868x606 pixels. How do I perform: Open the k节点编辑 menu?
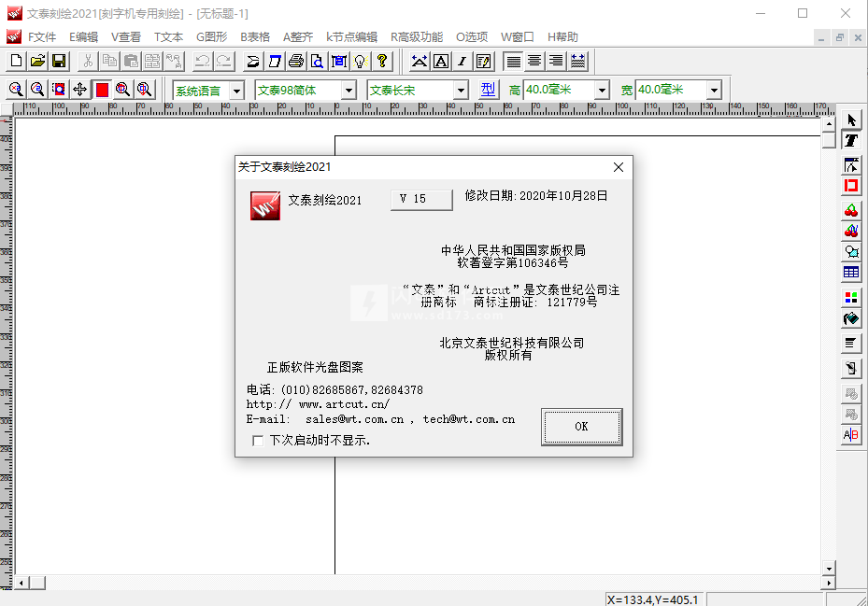(x=352, y=37)
